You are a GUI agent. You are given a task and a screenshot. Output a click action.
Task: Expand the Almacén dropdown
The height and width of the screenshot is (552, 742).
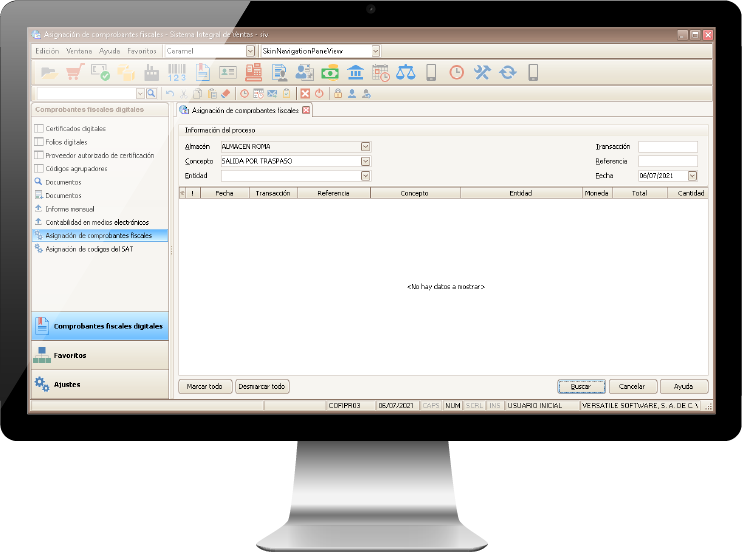[365, 147]
